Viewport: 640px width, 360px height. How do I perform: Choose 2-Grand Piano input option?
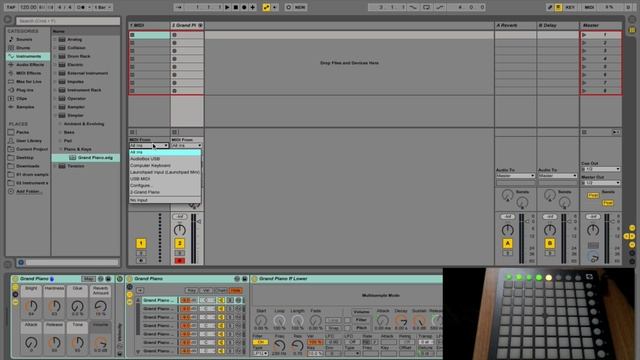coord(165,192)
